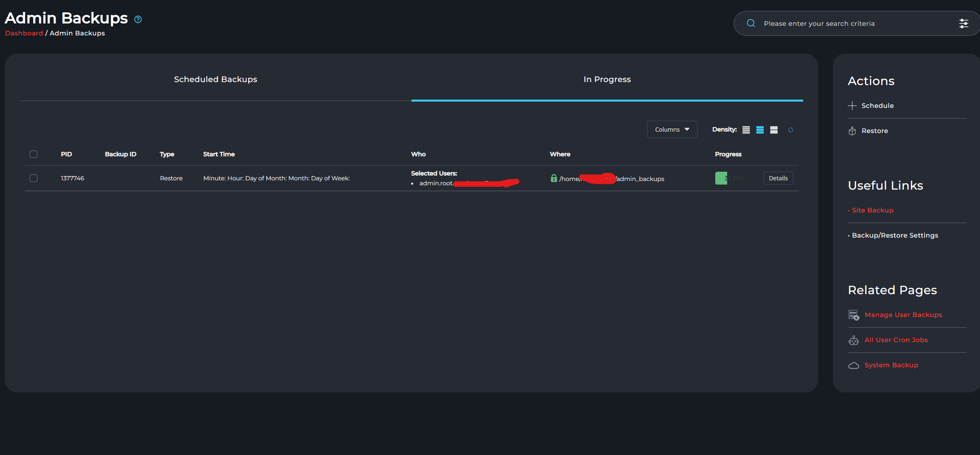Click the All User Cron Jobs robot icon
Screen dimensions: 980x455
click(x=853, y=340)
